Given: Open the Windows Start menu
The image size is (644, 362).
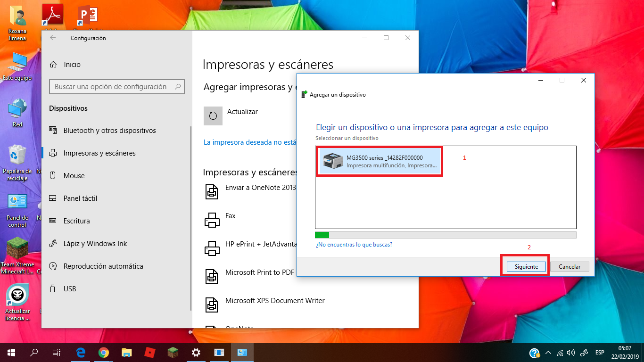Looking at the screenshot, I should coord(11,353).
